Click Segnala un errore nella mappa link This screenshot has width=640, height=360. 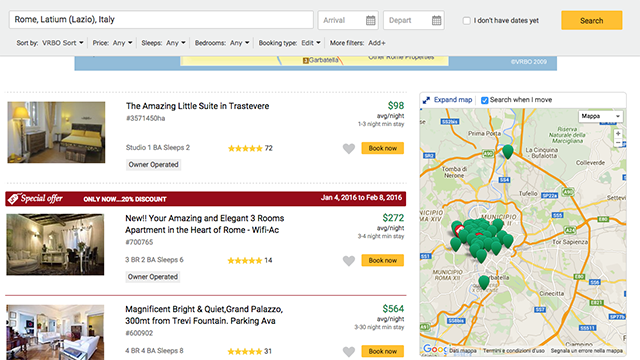587,351
